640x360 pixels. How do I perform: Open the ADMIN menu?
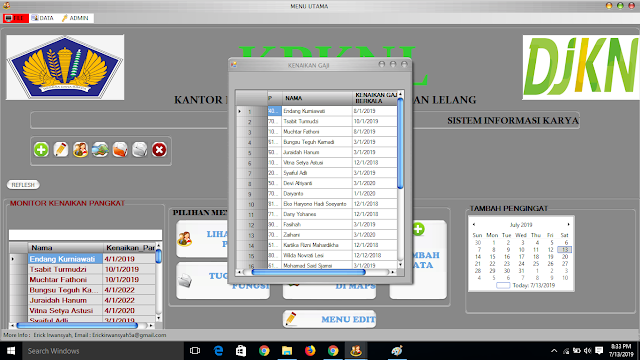75,18
